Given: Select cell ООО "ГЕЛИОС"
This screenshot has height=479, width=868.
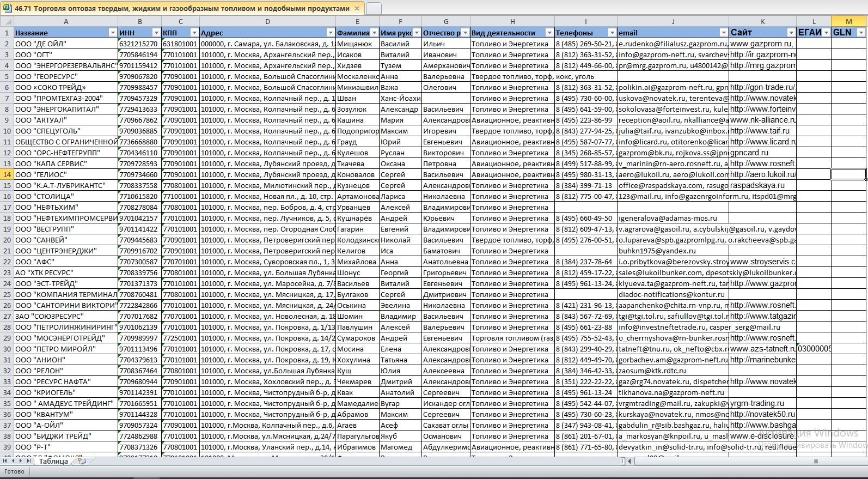Looking at the screenshot, I should (66, 174).
